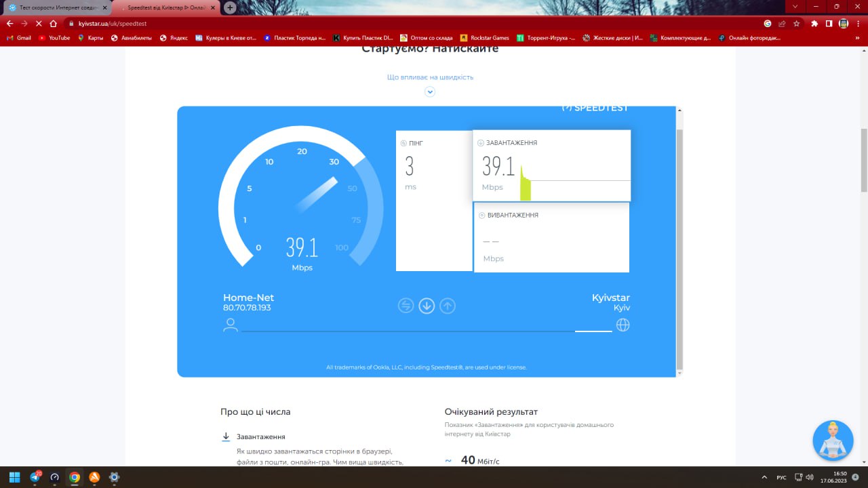This screenshot has width=868, height=488.
Task: Open the 'Купить Пластик' bookmark
Action: pos(363,38)
